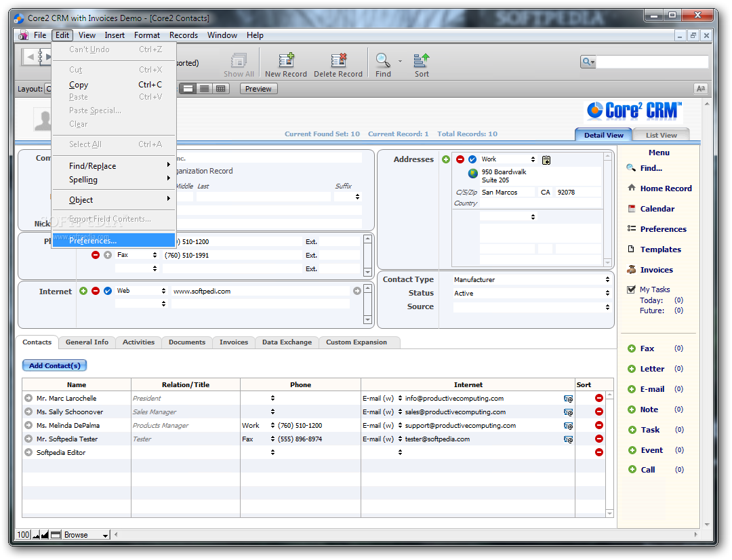The height and width of the screenshot is (560, 732).
Task: Send email icon for tester@softpedia.com
Action: click(x=568, y=439)
